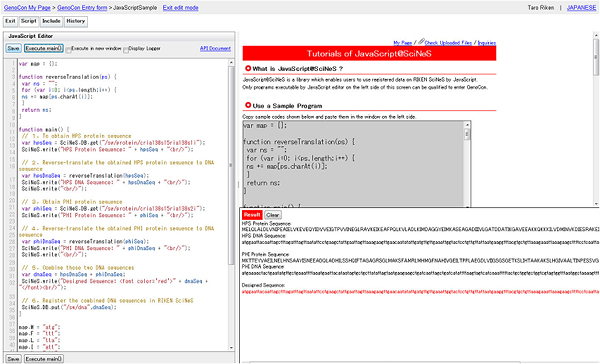This screenshot has height=364, width=600.
Task: Open the Include tab button
Action: click(51, 21)
